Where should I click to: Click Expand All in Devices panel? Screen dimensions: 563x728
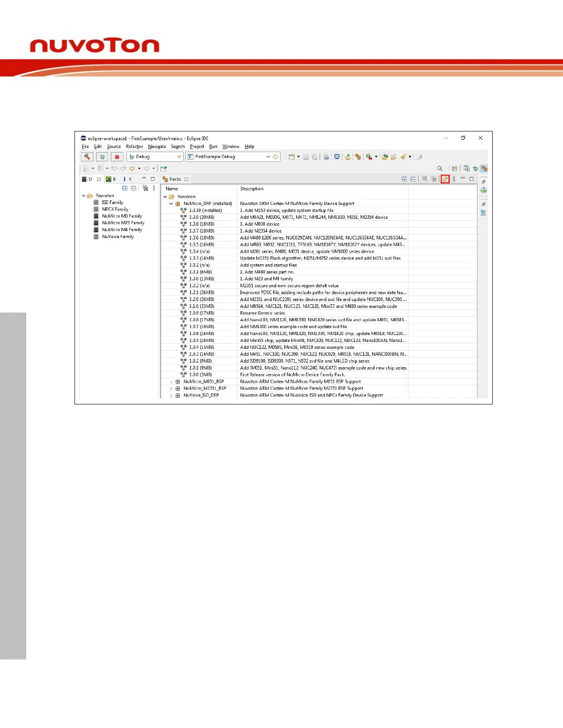125,188
